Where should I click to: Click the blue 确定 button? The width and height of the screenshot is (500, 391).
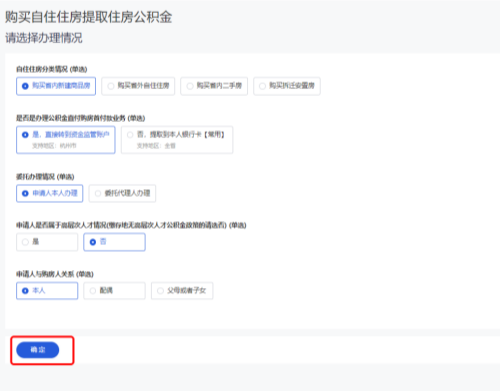(x=38, y=350)
